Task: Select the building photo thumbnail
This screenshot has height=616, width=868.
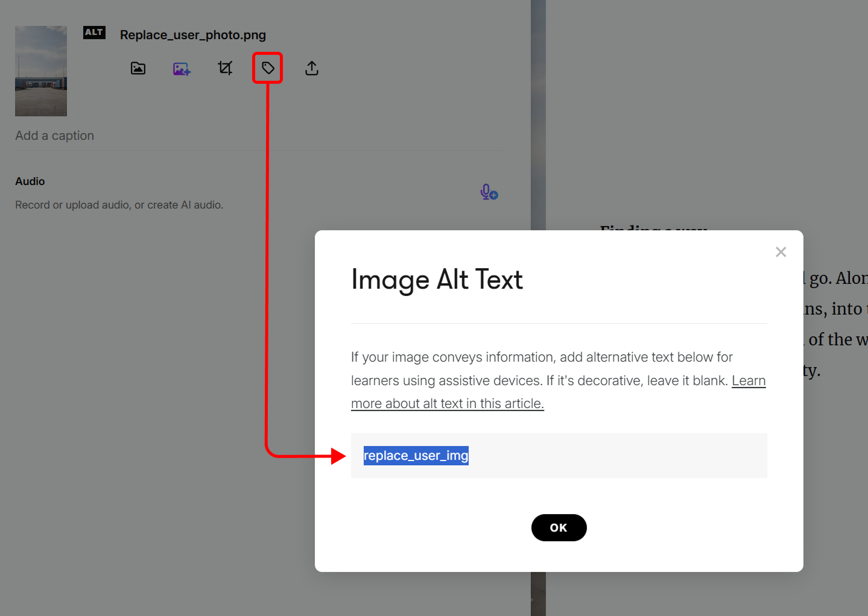Action: point(41,71)
